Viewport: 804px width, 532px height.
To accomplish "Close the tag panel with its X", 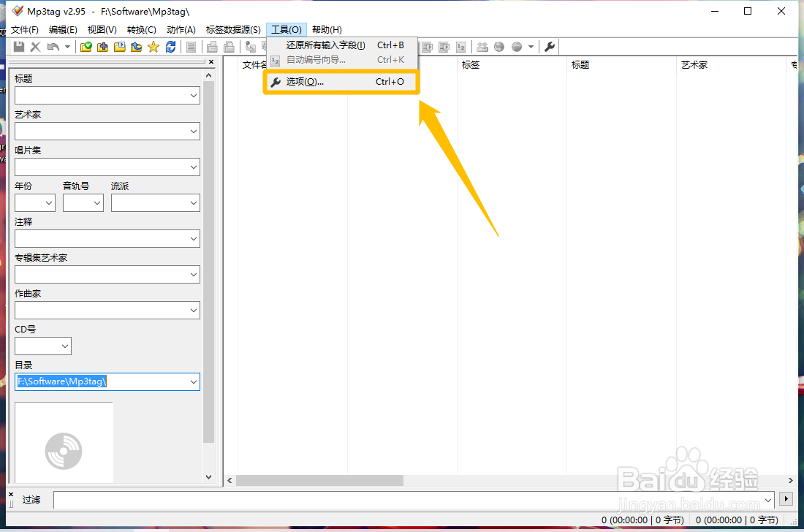I will tap(211, 61).
